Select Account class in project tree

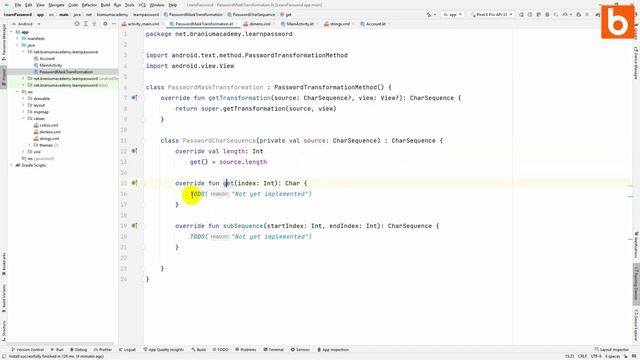(47, 58)
